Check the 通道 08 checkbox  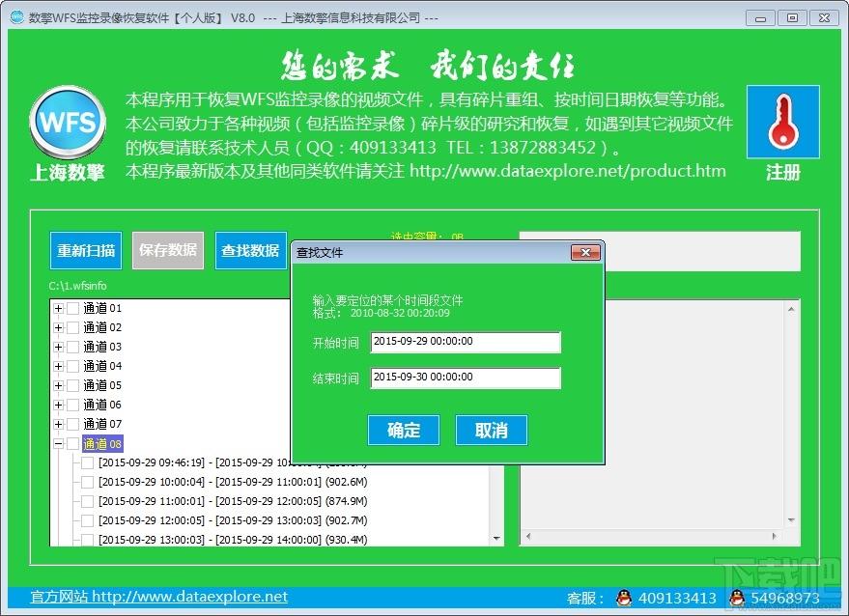click(x=73, y=444)
